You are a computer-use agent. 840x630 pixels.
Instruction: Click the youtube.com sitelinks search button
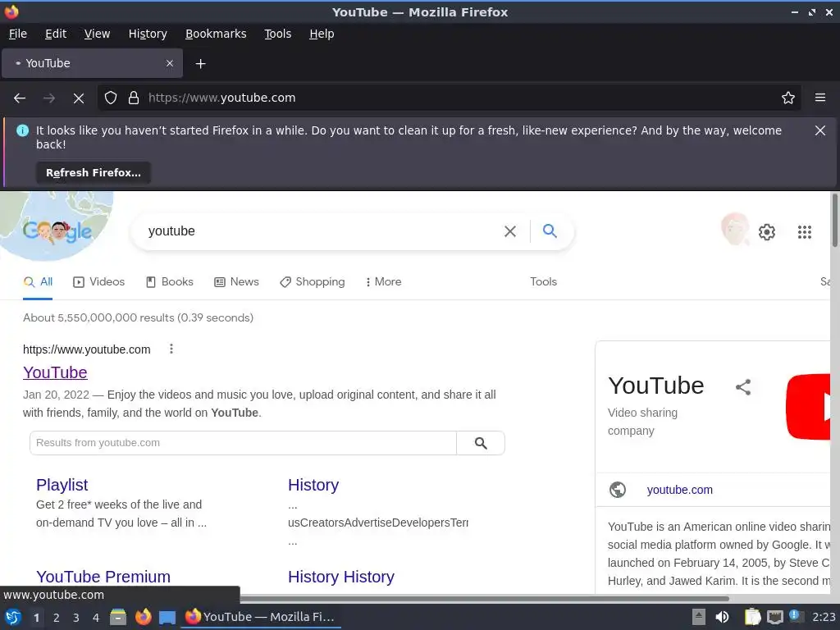coord(481,443)
